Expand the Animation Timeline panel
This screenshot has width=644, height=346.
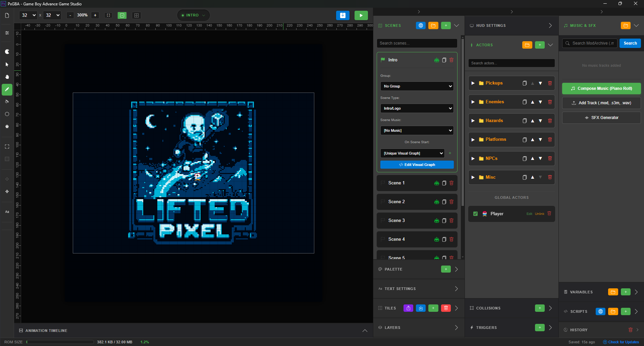365,331
